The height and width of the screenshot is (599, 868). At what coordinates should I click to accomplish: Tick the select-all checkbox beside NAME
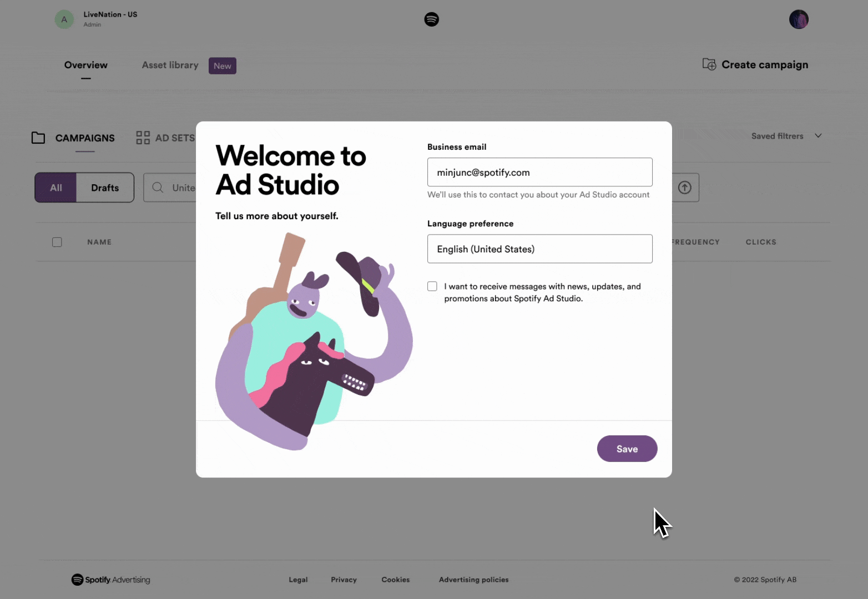click(57, 242)
